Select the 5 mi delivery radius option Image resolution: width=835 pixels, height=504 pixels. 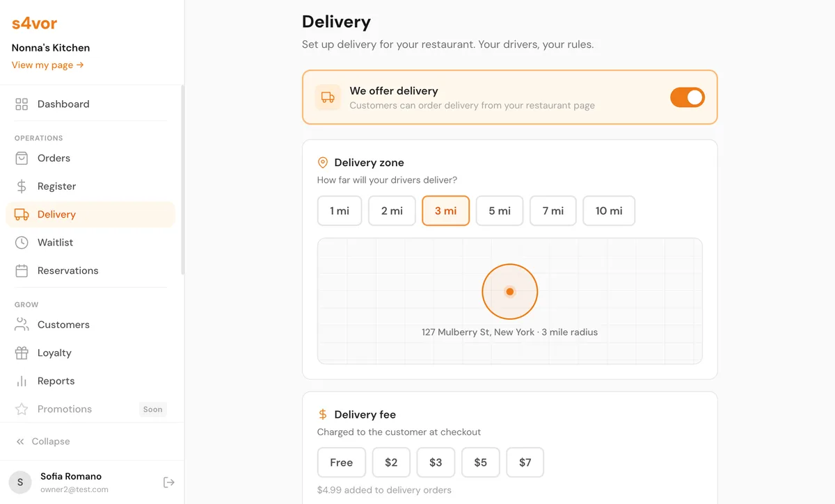pyautogui.click(x=499, y=210)
